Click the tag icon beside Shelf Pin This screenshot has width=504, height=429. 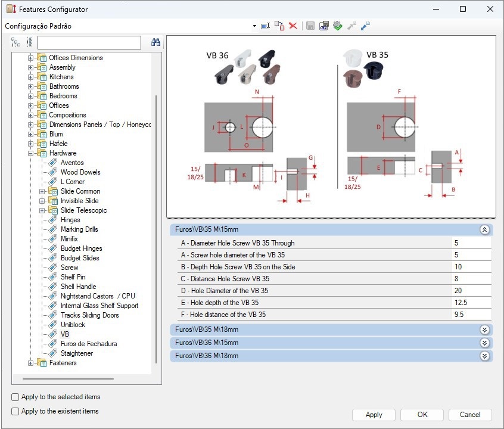coord(52,277)
